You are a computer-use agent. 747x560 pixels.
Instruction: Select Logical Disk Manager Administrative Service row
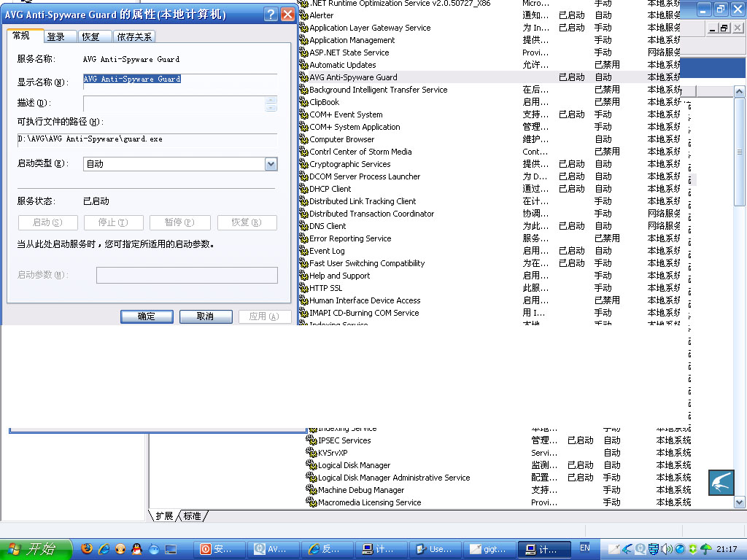[x=498, y=478]
